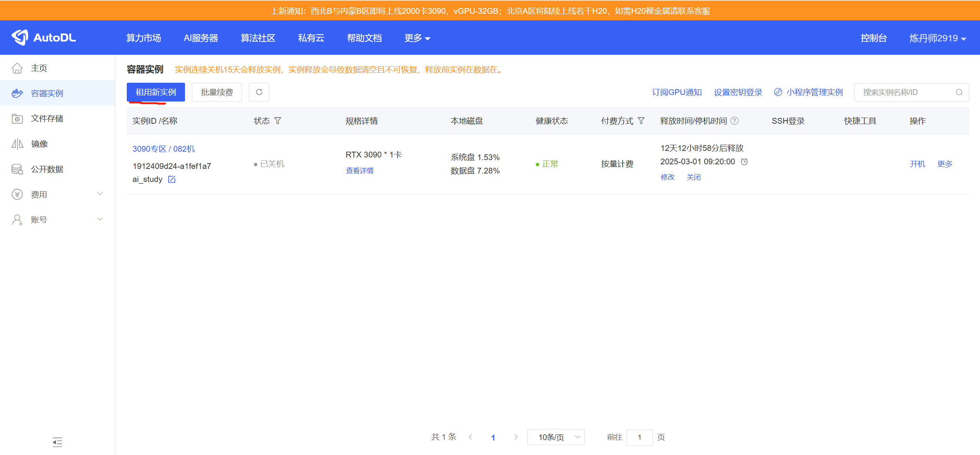Edit the ai_study instance name
Screen dimensions: 980x455
click(x=172, y=179)
